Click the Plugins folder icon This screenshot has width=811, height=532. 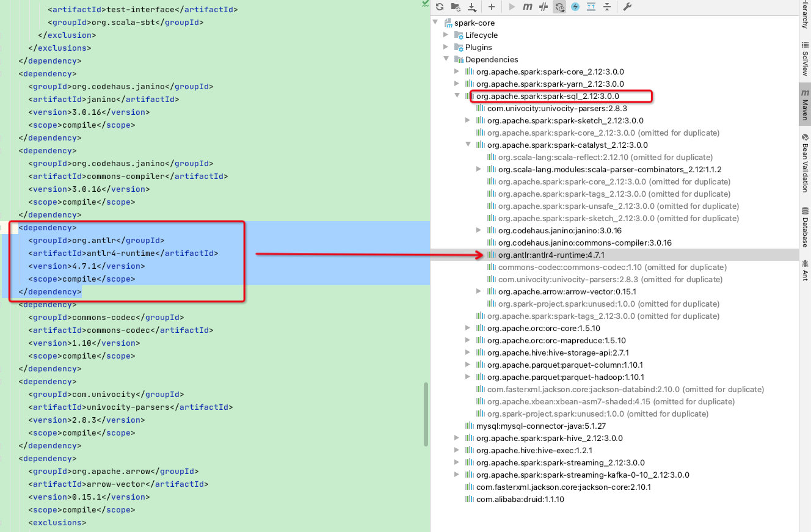(x=459, y=47)
